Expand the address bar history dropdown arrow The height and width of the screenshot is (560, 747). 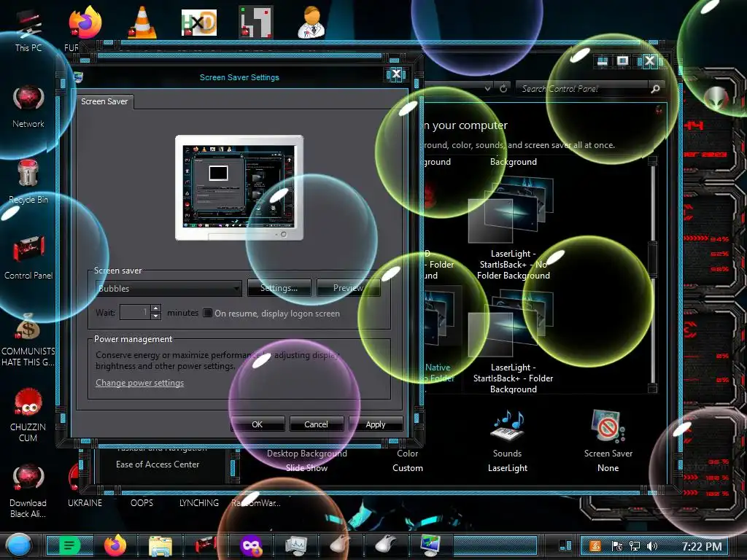pos(487,88)
